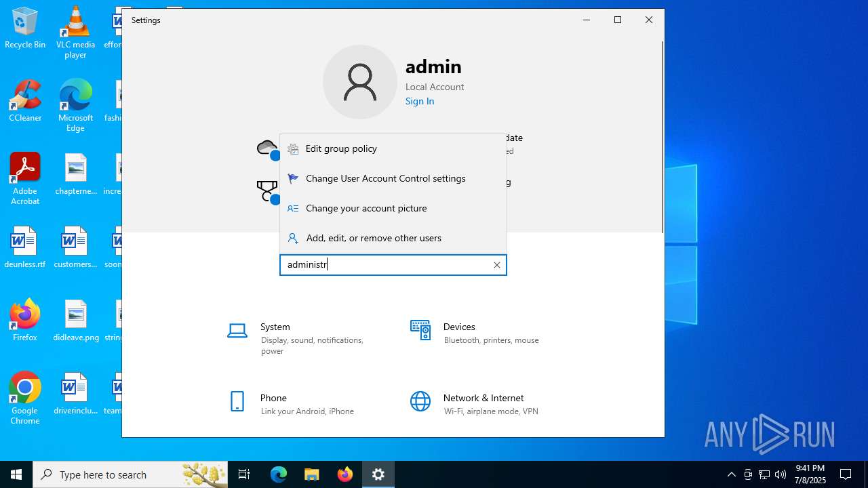Show hidden system tray icons
868x488 pixels.
click(731, 474)
